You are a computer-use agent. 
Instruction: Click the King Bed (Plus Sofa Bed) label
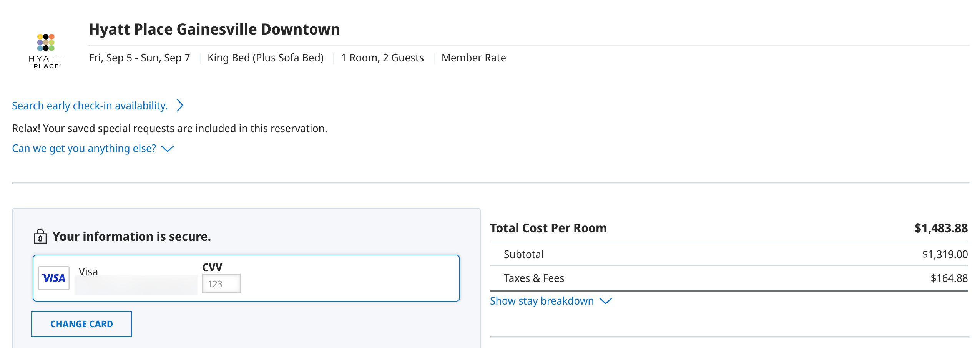coord(266,58)
